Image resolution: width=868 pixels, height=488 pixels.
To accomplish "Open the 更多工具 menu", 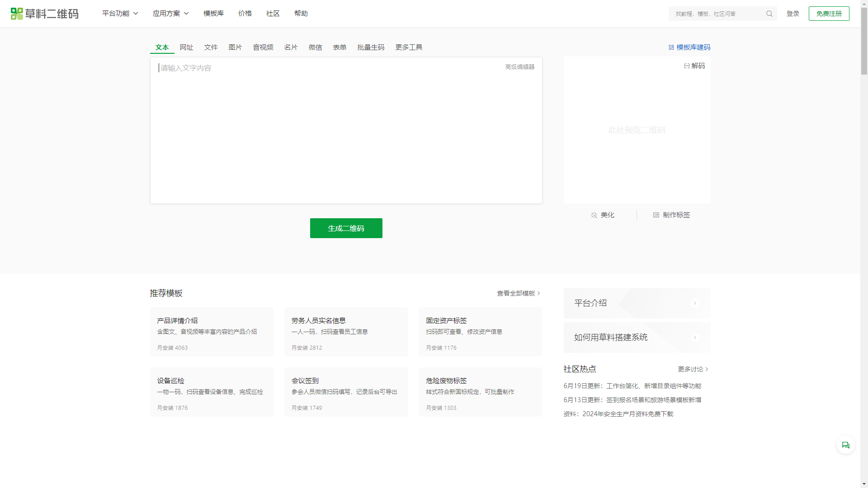I will [x=408, y=47].
